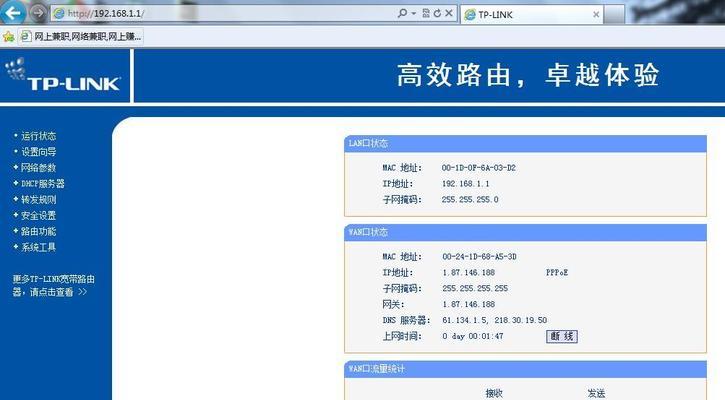Click the LAN口状态 section header

coord(525,144)
